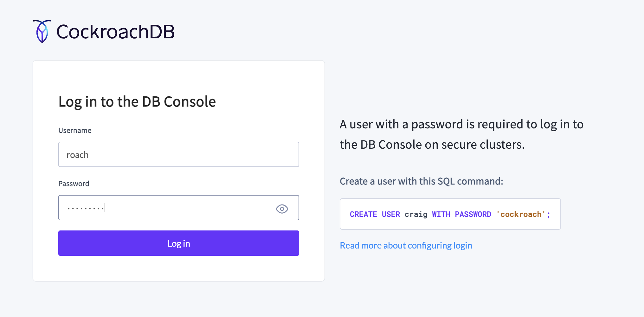
Task: Click the SQL command code box
Action: coord(450,214)
